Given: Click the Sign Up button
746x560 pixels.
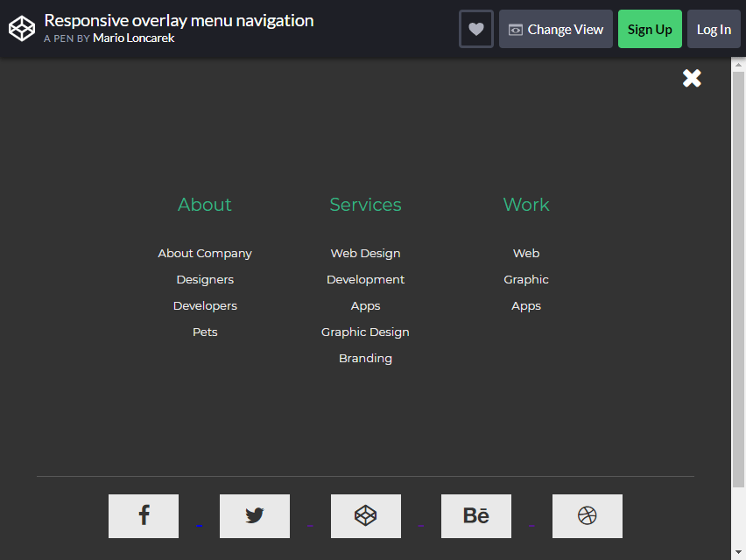Looking at the screenshot, I should (650, 29).
